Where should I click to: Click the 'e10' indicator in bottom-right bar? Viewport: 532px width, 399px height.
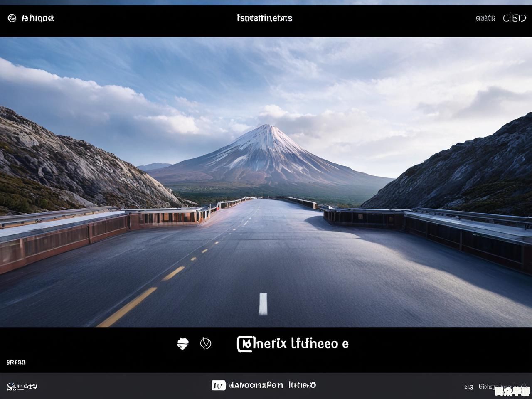click(469, 387)
